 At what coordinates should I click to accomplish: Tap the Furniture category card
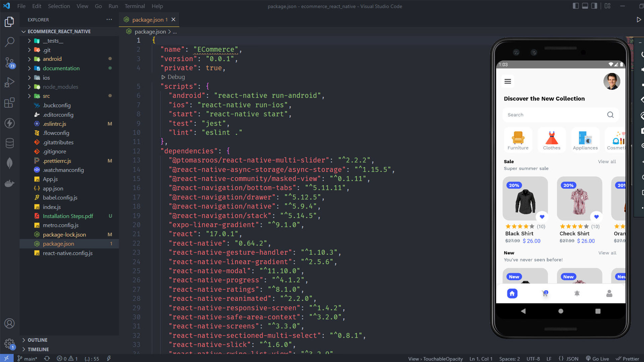518,140
